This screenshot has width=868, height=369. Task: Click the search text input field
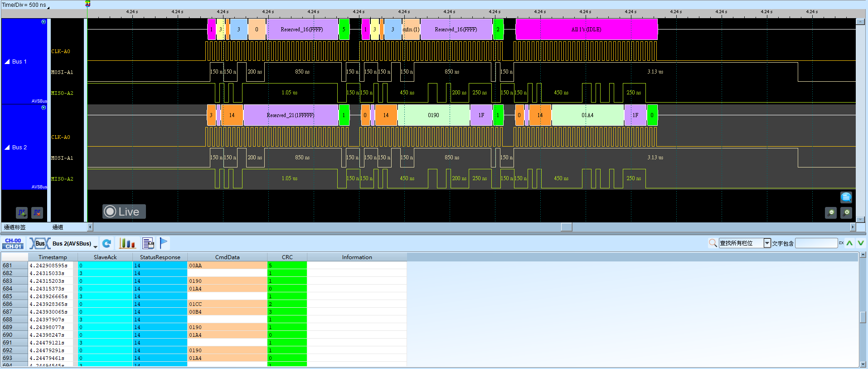point(816,243)
